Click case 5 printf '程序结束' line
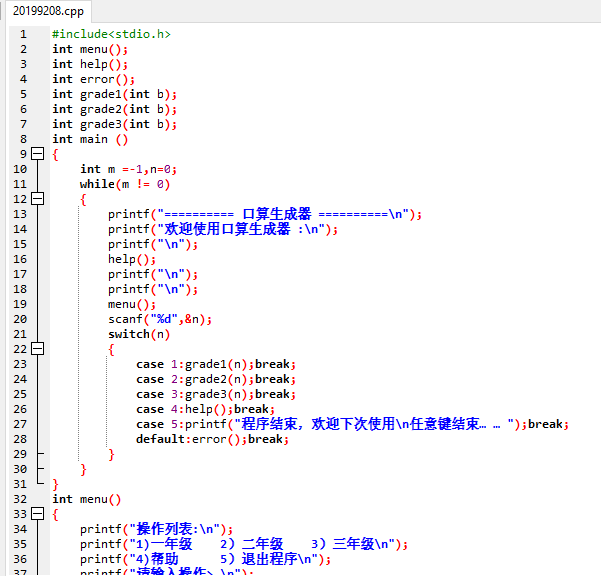Screen dimensions: 601x576 353,424
